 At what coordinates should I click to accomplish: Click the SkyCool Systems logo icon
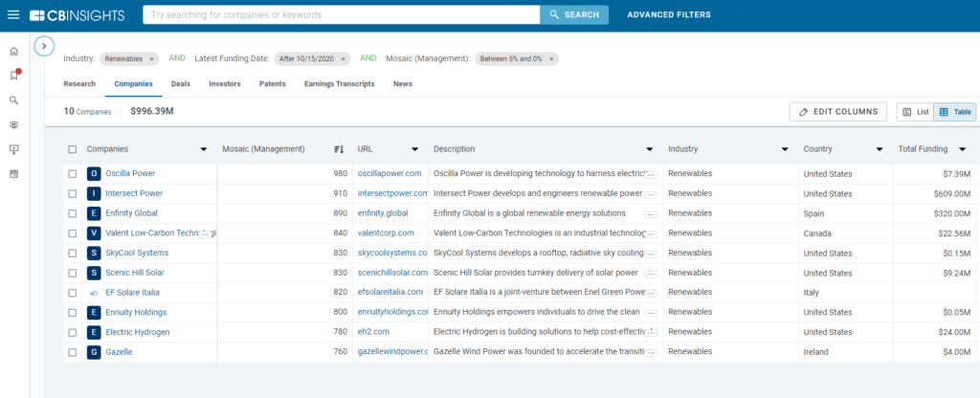94,253
